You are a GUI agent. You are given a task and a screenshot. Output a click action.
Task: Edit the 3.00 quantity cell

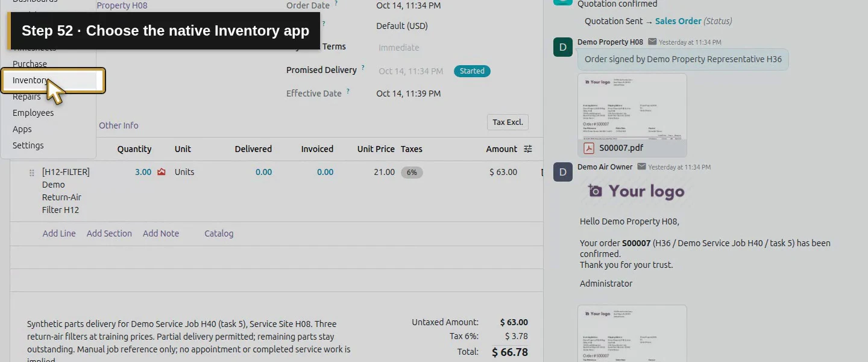click(143, 172)
